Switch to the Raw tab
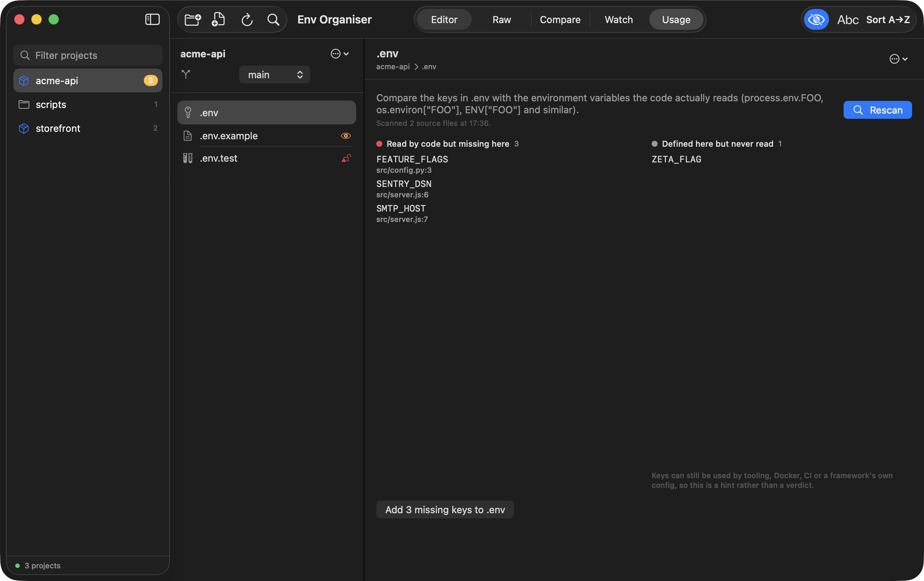The width and height of the screenshot is (924, 581). (501, 20)
